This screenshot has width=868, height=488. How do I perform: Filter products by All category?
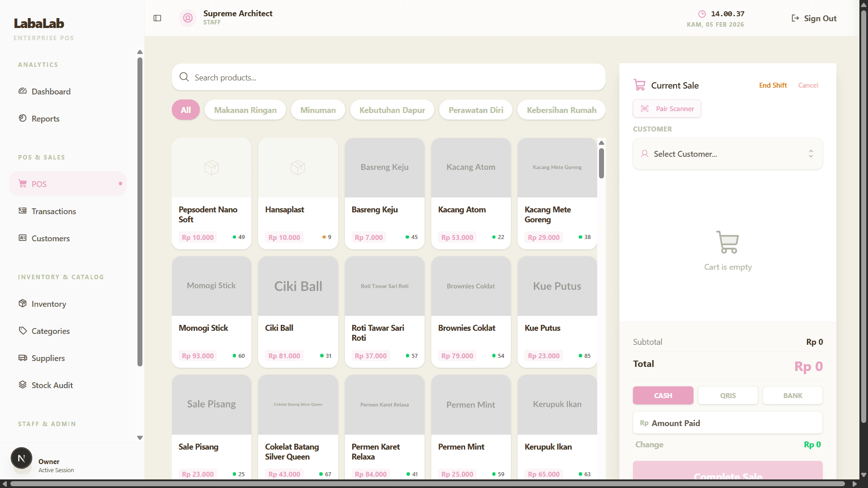click(x=186, y=110)
